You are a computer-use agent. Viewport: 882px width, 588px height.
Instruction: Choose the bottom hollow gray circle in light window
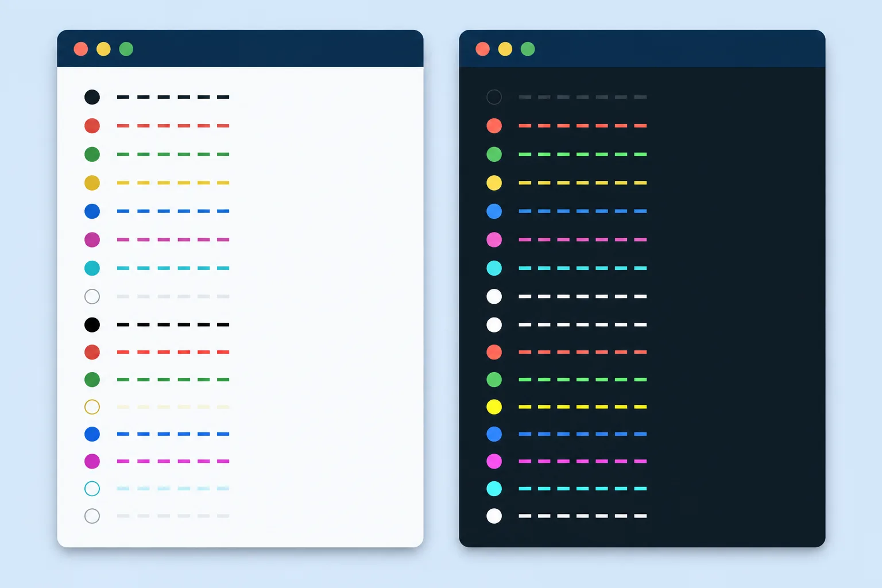coord(92,516)
